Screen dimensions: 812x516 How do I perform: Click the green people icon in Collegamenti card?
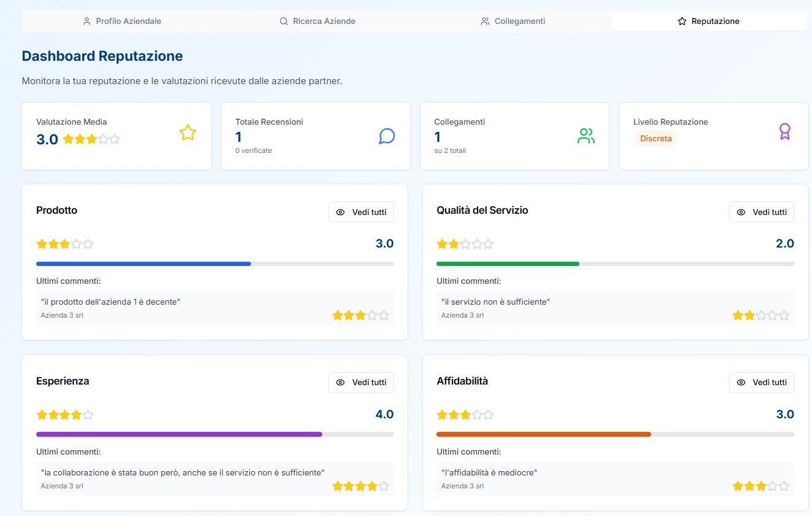(x=586, y=136)
